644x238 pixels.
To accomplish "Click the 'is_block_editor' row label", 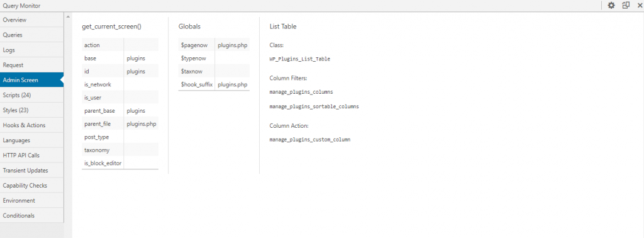I will [103, 163].
